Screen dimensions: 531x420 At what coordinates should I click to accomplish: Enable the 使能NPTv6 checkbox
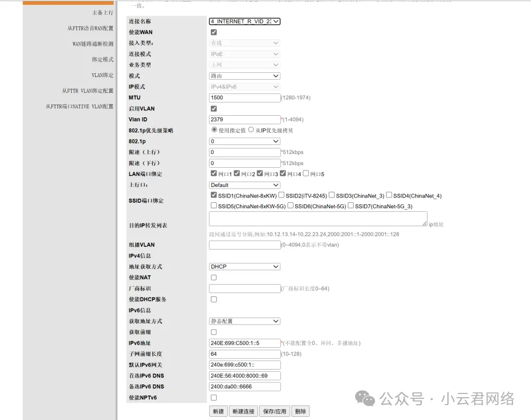pos(213,398)
